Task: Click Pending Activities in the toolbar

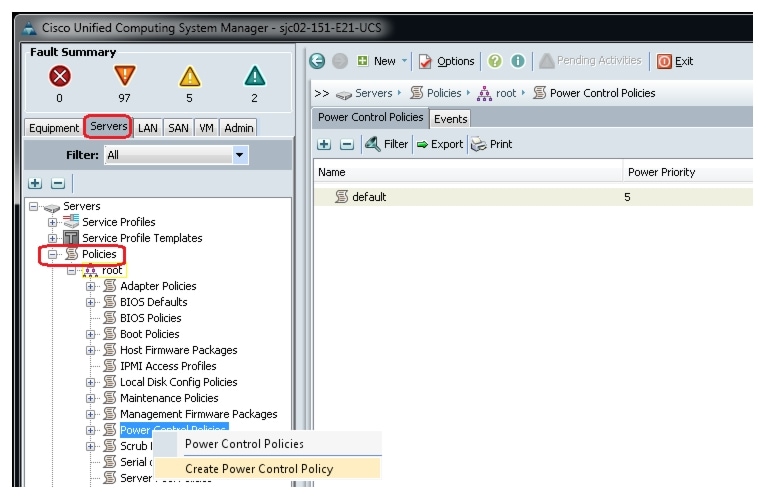Action: pyautogui.click(x=590, y=61)
